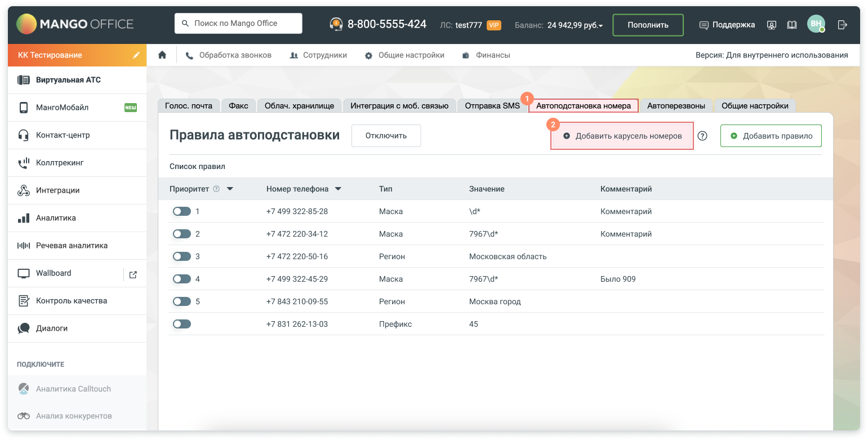Open the Финансы menu
868x440 pixels.
(x=486, y=55)
